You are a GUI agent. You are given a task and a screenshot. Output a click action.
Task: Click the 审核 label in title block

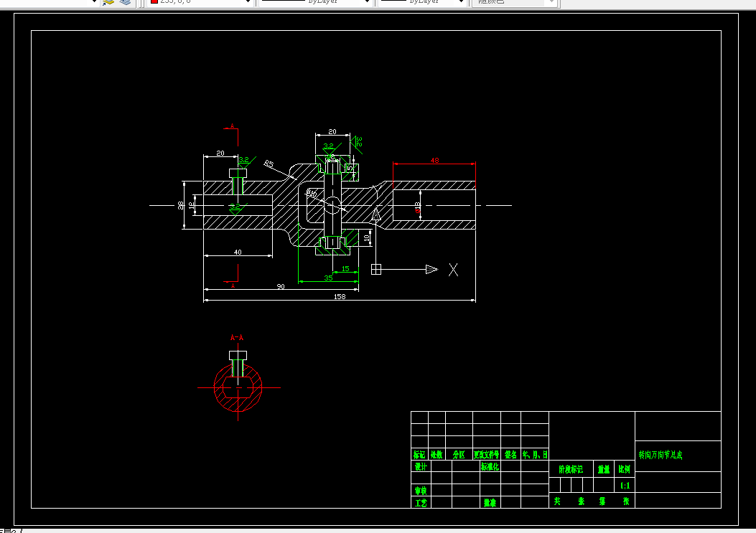tap(421, 491)
